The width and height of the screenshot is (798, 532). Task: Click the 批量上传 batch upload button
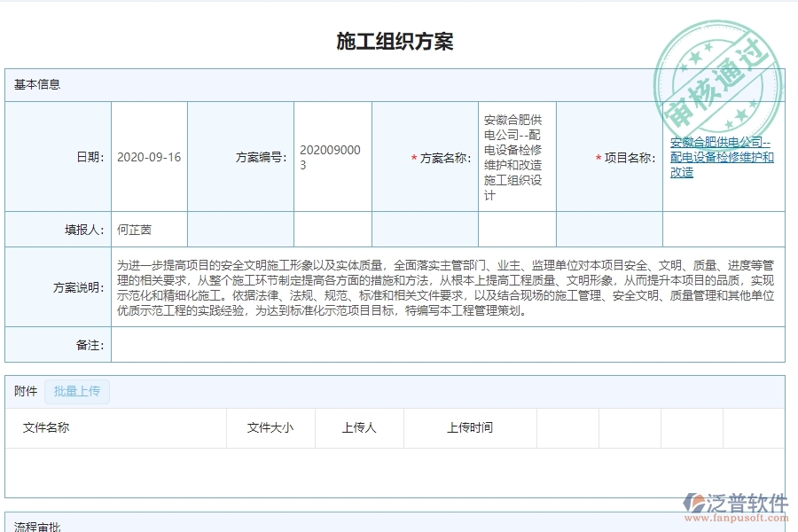click(76, 391)
